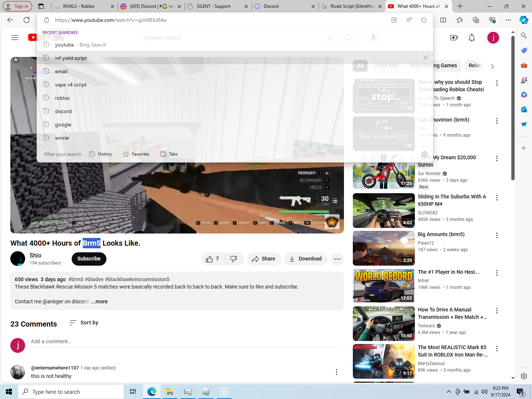
Task: Click the Download button
Action: (306, 259)
